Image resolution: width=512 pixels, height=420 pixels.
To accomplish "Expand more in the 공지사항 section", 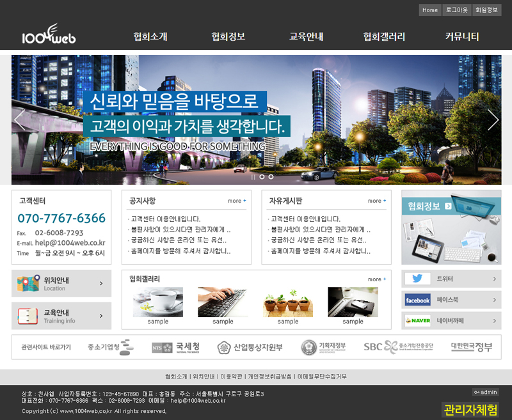I will pyautogui.click(x=237, y=201).
